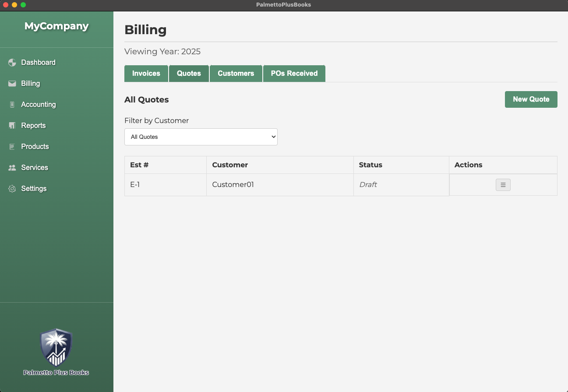Click the Settings gear icon

pyautogui.click(x=12, y=189)
